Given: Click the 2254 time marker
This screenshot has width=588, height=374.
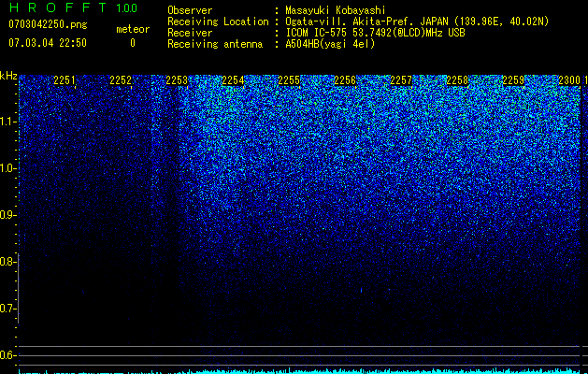Looking at the screenshot, I should (233, 80).
